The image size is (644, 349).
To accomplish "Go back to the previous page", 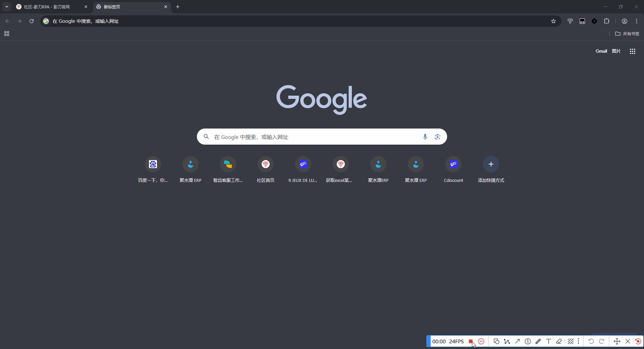I will coord(7,21).
